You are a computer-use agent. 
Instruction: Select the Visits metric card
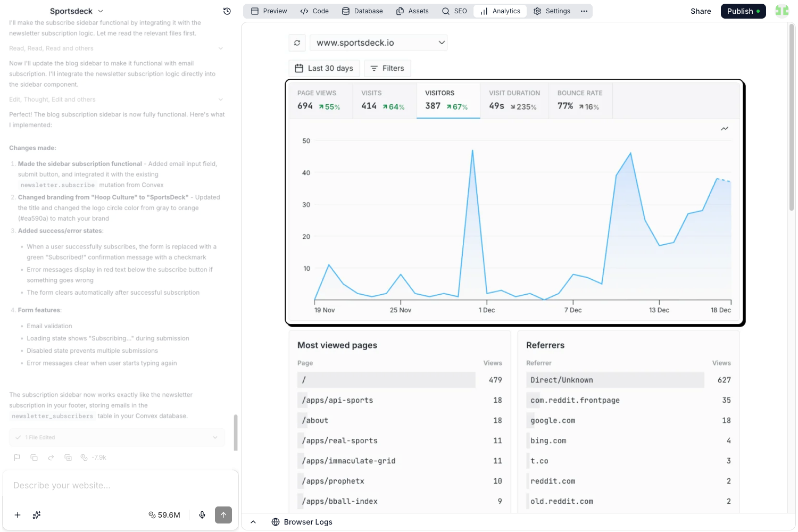[385, 100]
